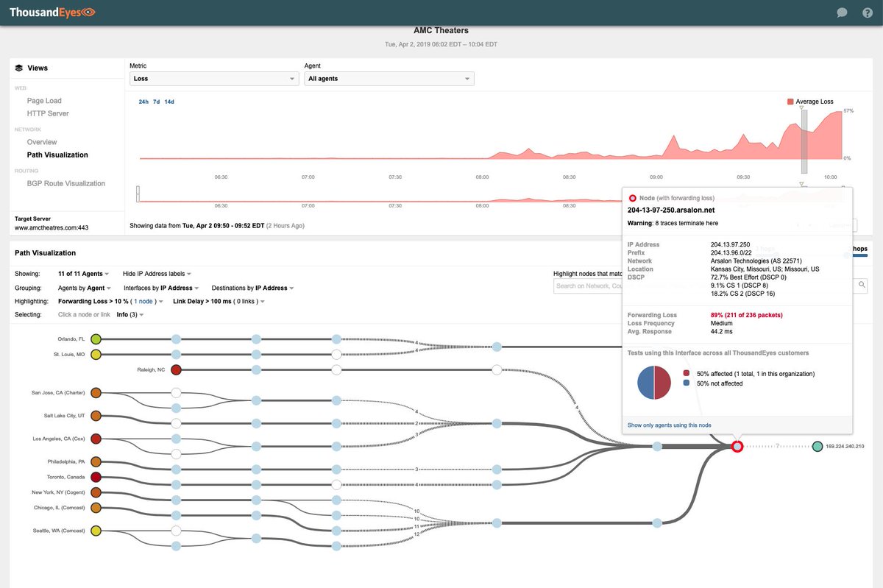The height and width of the screenshot is (588, 883).
Task: Open the help question mark icon
Action: point(868,13)
